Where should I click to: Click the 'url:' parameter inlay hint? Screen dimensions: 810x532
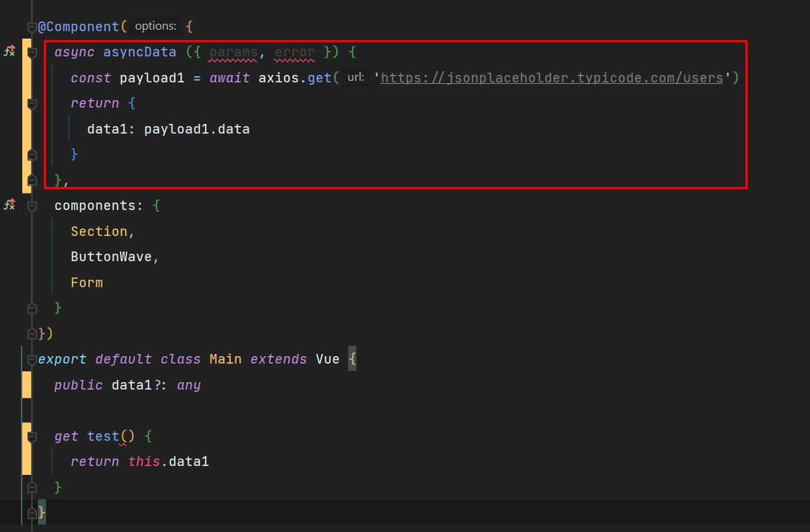(356, 77)
